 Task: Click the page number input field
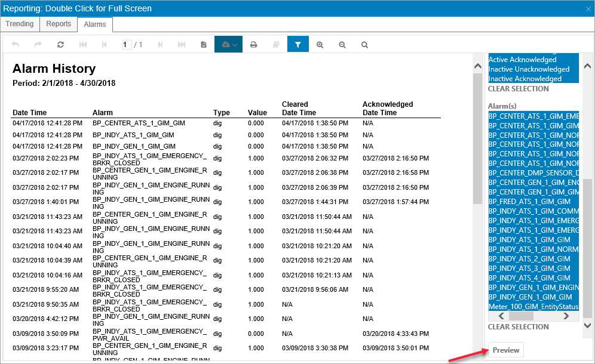[127, 45]
